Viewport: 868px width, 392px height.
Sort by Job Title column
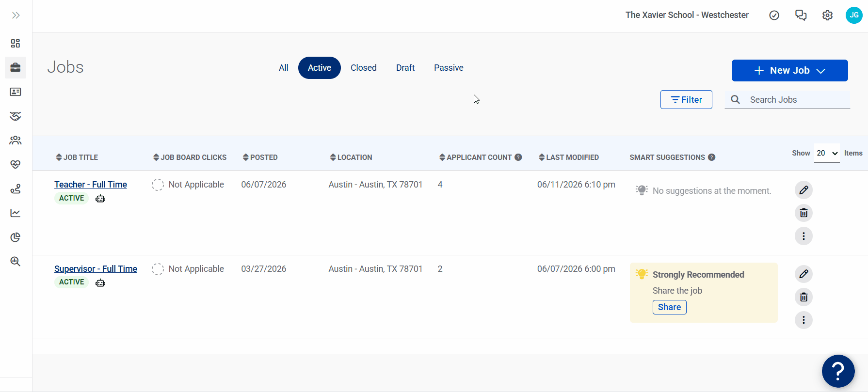[x=77, y=157]
